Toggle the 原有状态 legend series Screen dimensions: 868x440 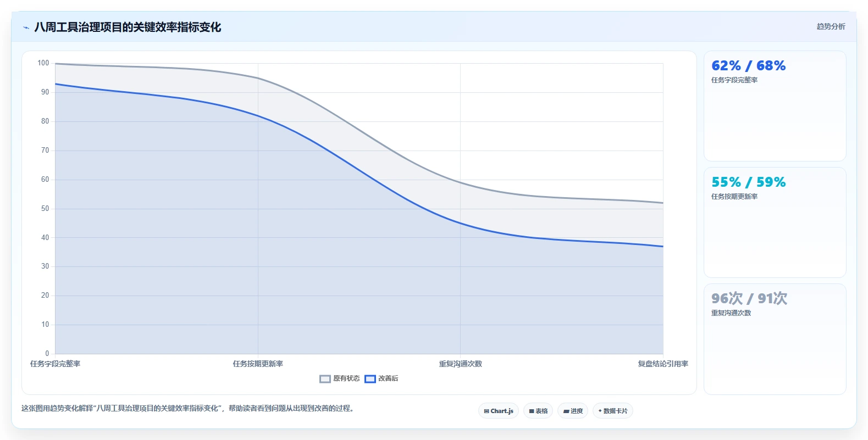click(x=340, y=378)
